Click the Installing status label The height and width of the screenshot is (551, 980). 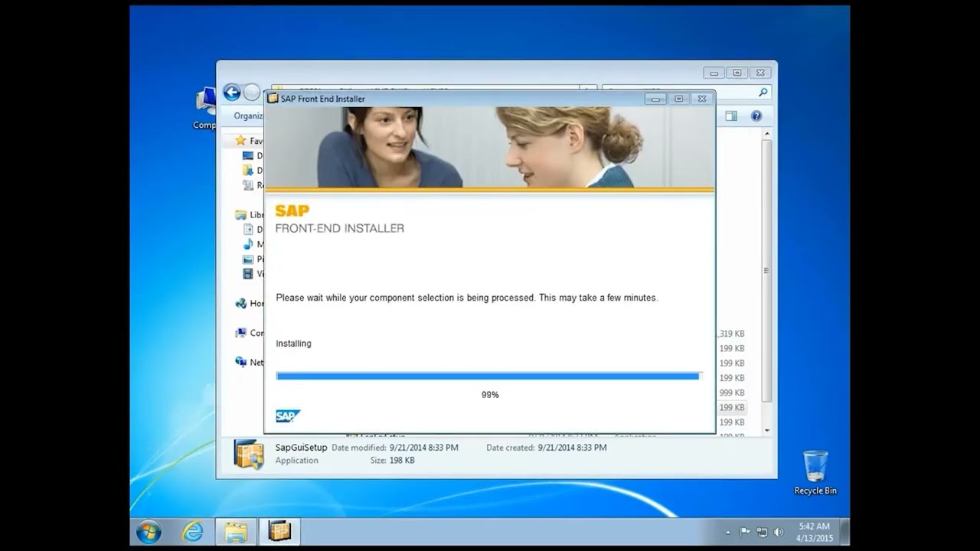pyautogui.click(x=293, y=344)
